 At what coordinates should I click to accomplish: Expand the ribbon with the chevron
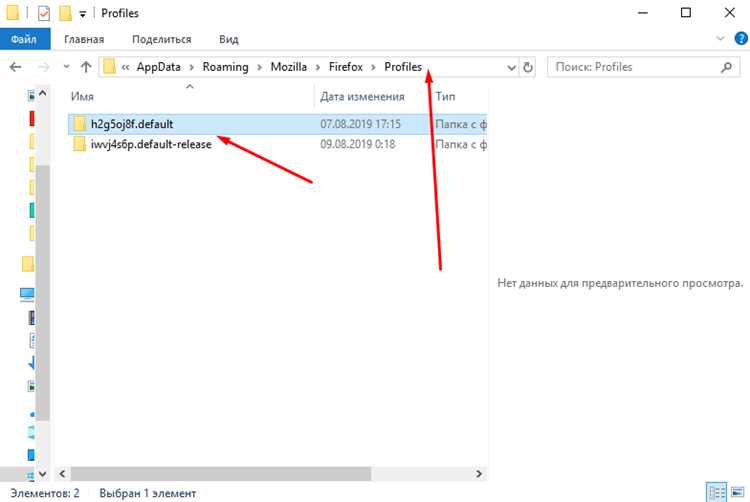pyautogui.click(x=720, y=38)
